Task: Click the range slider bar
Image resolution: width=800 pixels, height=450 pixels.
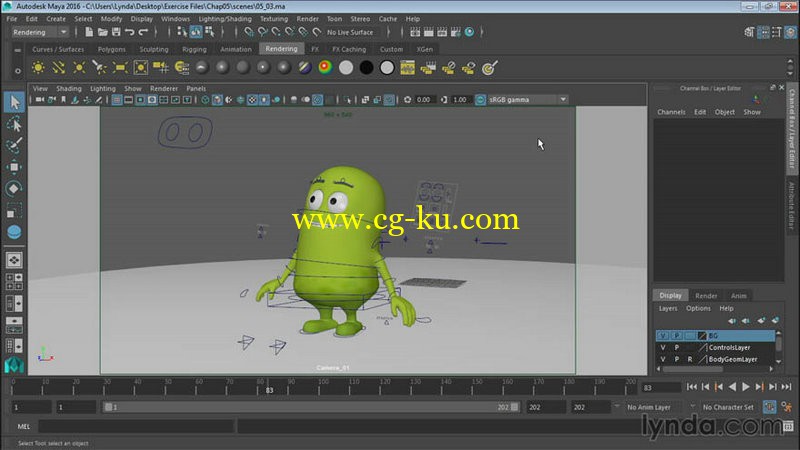Action: click(x=311, y=407)
